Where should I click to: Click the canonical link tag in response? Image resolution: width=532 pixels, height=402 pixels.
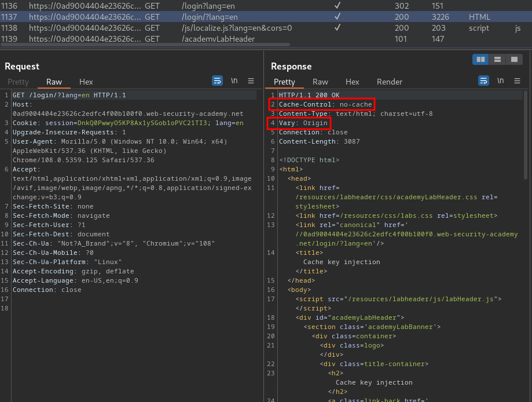point(406,234)
